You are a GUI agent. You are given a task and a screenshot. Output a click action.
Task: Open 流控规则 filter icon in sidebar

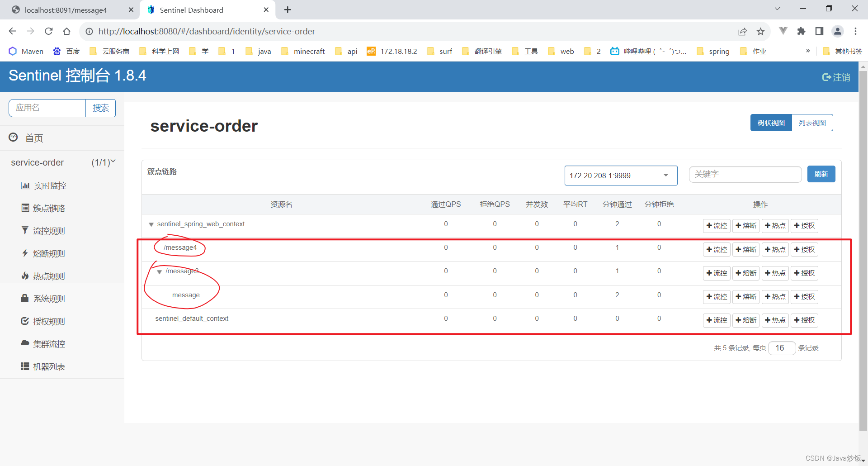point(25,231)
